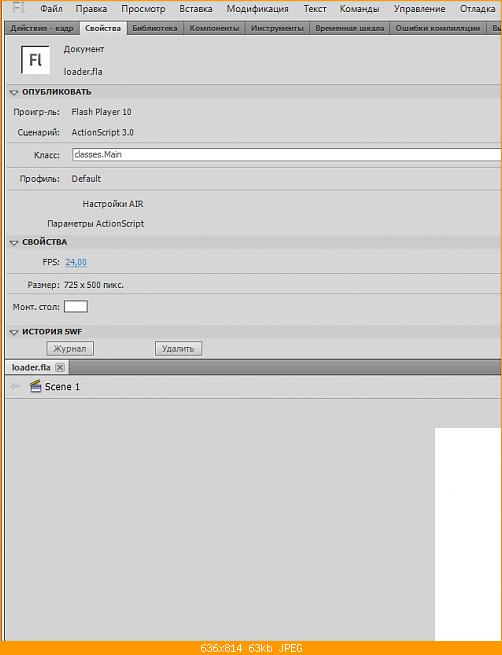This screenshot has width=502, height=655.
Task: Open Параметры ActionScript settings
Action: [96, 224]
